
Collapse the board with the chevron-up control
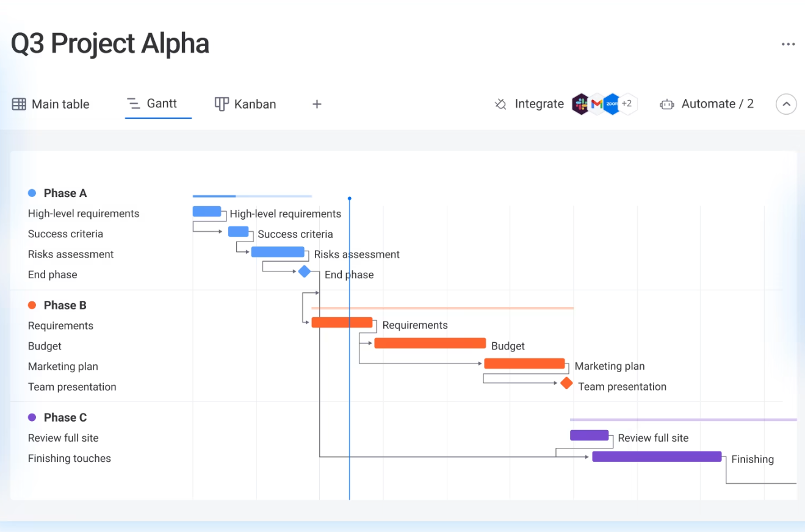click(x=786, y=104)
